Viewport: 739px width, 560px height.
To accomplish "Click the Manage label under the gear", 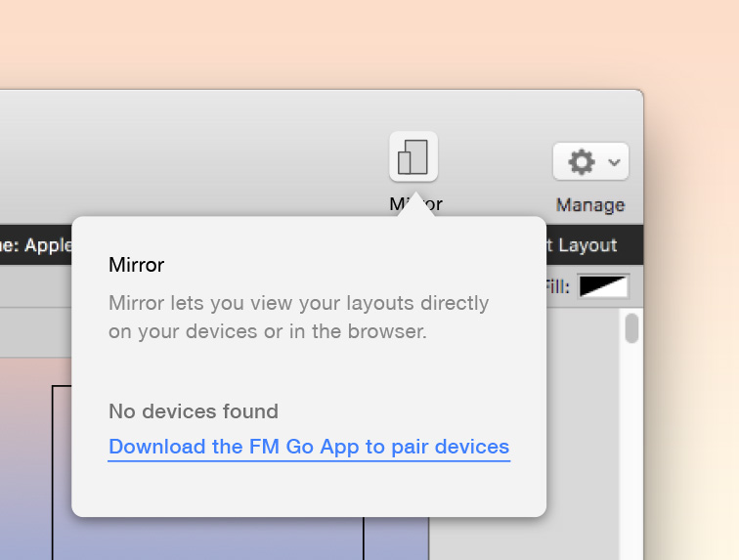I will point(589,205).
